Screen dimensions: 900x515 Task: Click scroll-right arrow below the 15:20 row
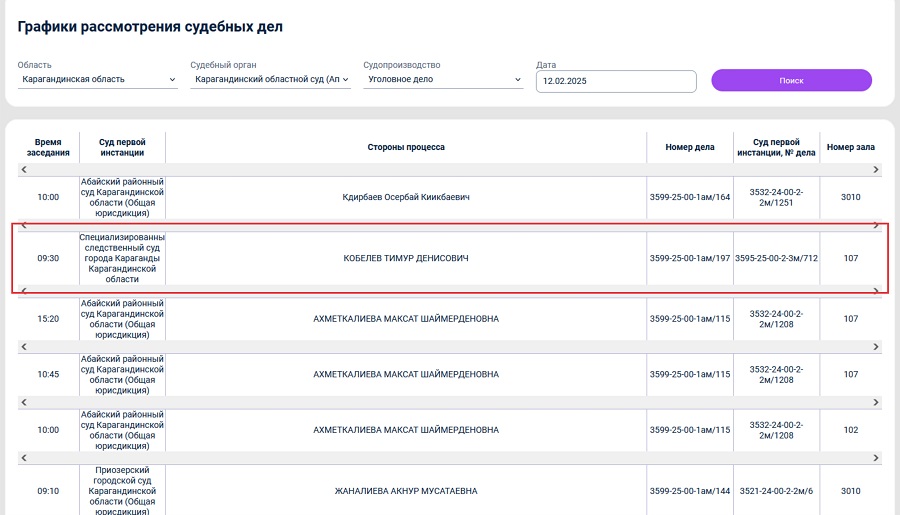[x=876, y=347]
